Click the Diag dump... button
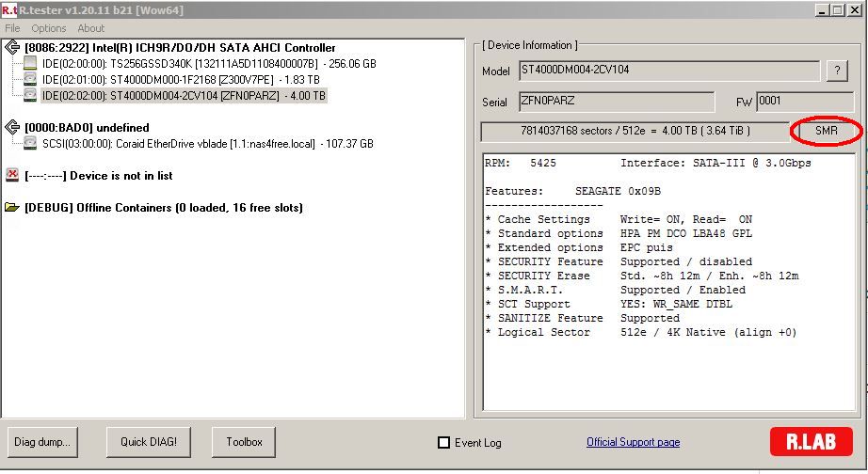This screenshot has width=868, height=474. [42, 442]
